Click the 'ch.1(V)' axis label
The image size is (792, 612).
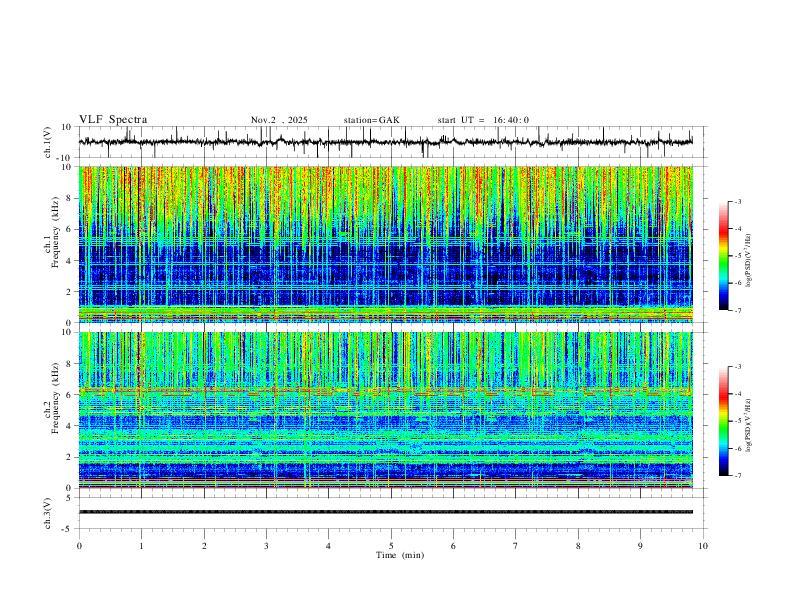(x=48, y=142)
